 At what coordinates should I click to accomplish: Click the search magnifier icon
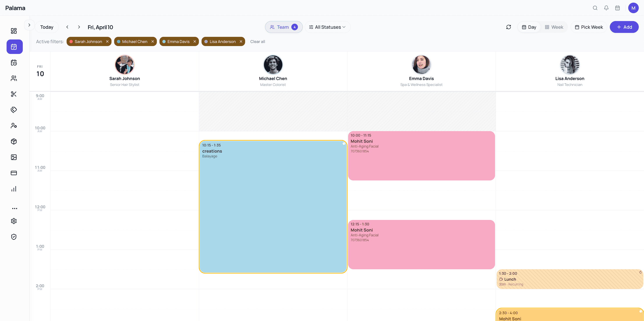pos(595,8)
